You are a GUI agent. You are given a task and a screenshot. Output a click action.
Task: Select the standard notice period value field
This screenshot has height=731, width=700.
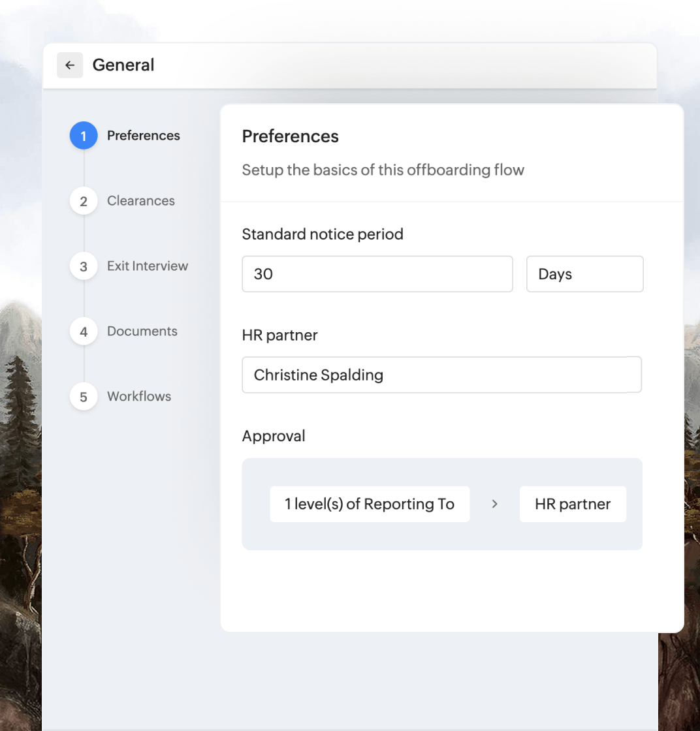point(377,273)
